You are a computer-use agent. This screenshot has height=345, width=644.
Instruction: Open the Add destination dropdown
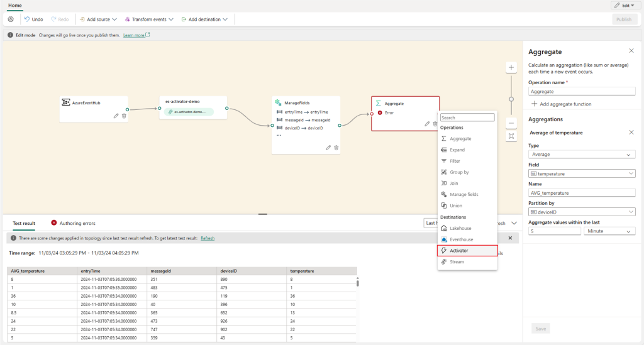[204, 19]
